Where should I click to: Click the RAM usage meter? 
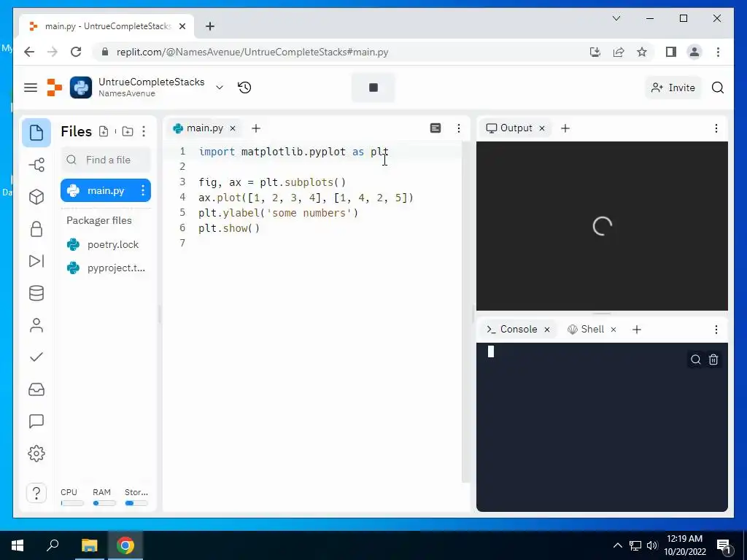[x=103, y=497]
